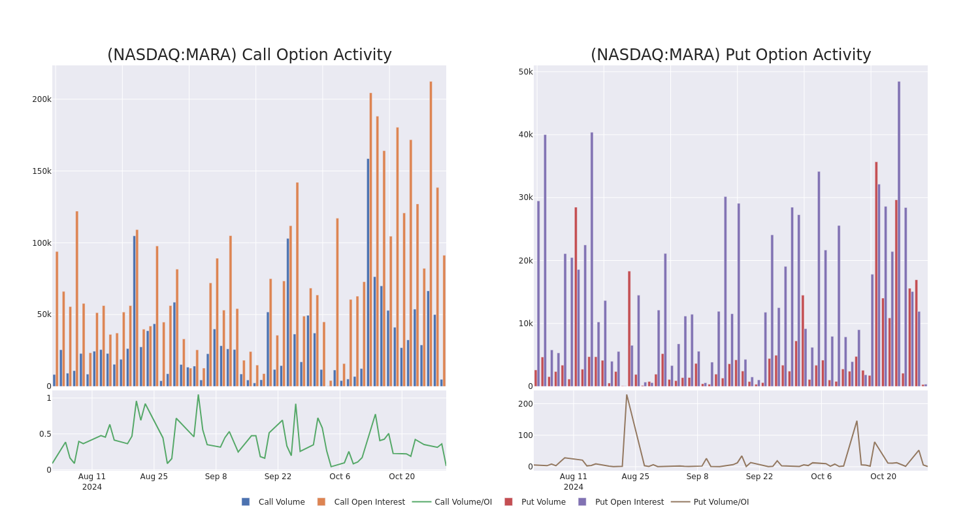Click the red Put Volume legend swatch
Viewport: 980px width, 523px height.
coord(508,502)
